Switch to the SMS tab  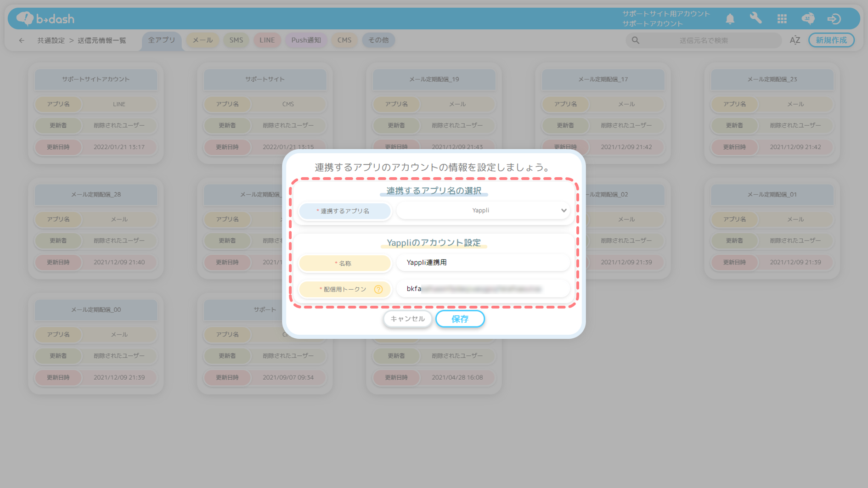[x=236, y=40]
